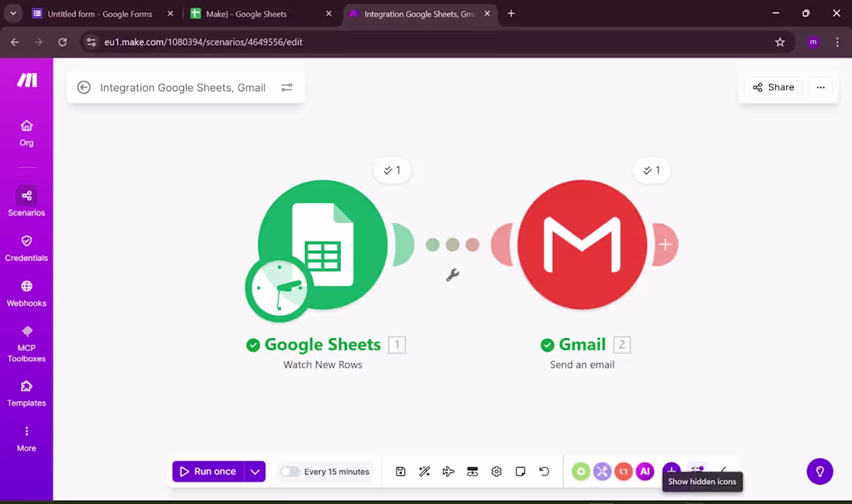Open the AI assistant icon
Viewport: 852px width, 504px height.
coord(645,471)
